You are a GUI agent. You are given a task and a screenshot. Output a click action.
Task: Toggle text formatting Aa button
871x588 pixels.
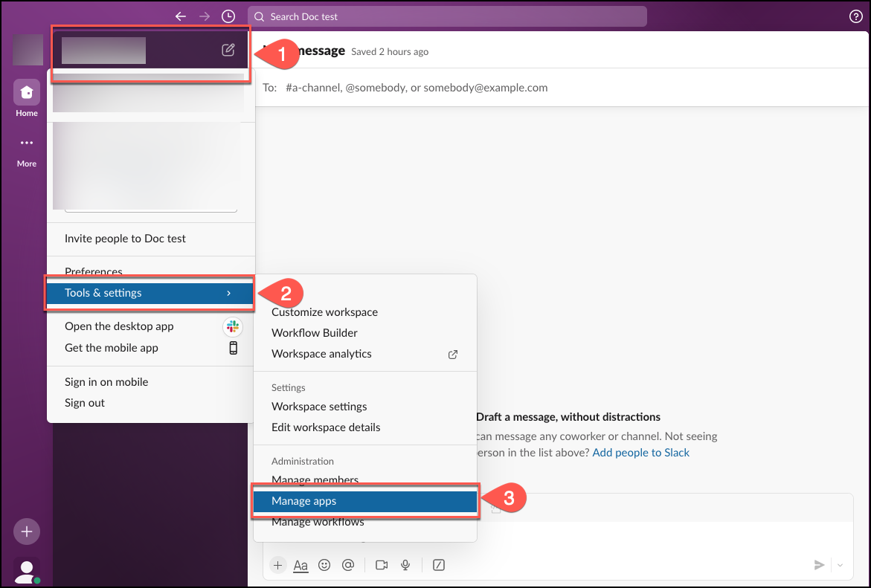(x=300, y=565)
